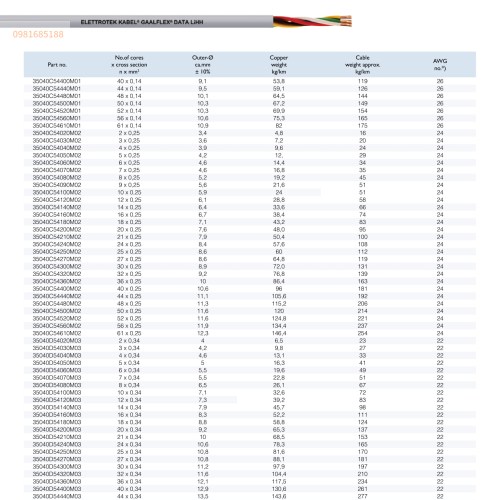Select the '36 x 0,25' cores cell
500x500 pixels.
[129, 281]
